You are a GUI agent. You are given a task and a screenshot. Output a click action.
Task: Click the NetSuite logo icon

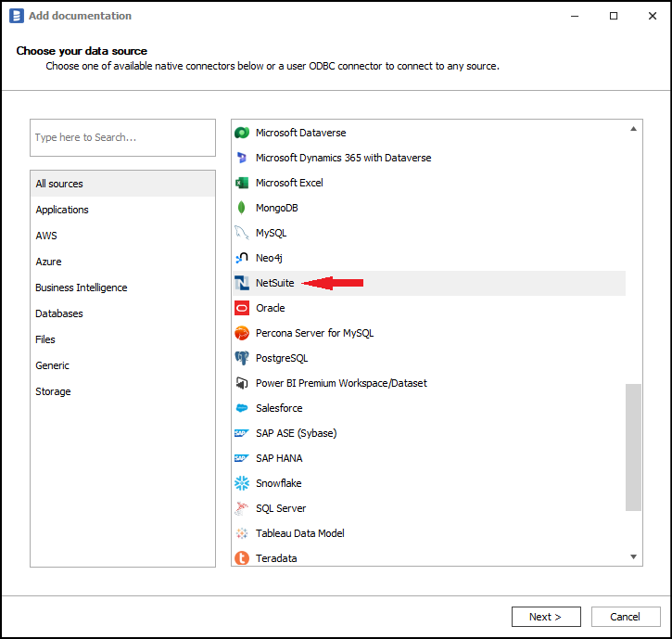pyautogui.click(x=242, y=283)
